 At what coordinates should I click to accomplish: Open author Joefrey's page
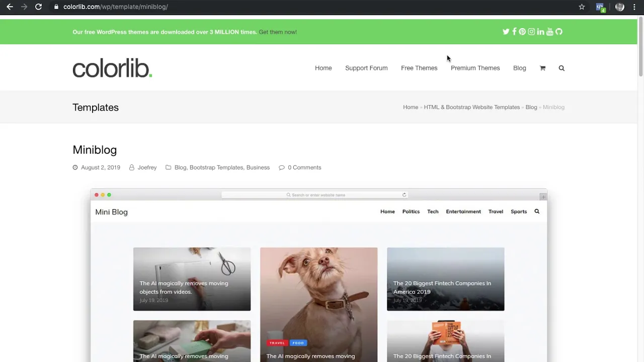(x=147, y=167)
